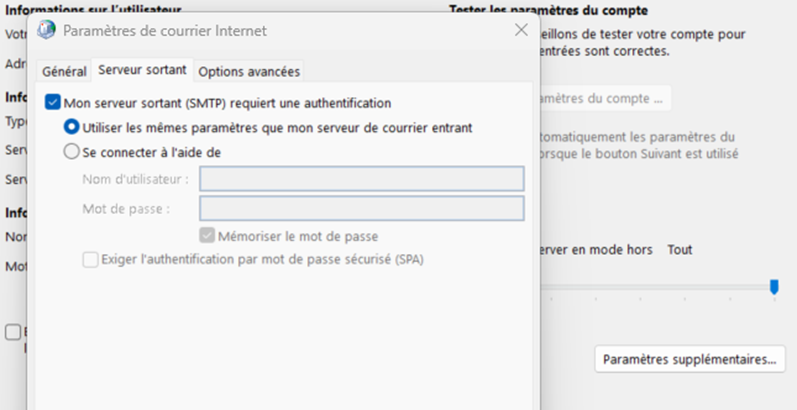The width and height of the screenshot is (797, 410).
Task: Enable secure password authentication (SPA) checkbox
Action: (90, 260)
